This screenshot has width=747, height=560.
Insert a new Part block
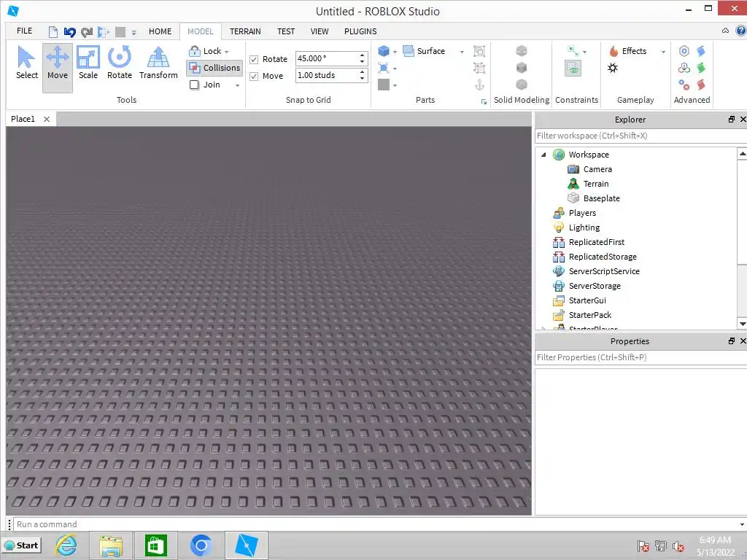click(x=384, y=51)
